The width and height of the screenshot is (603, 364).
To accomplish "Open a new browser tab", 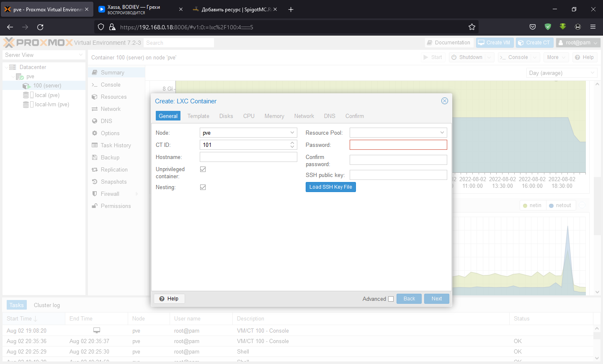I will (291, 9).
